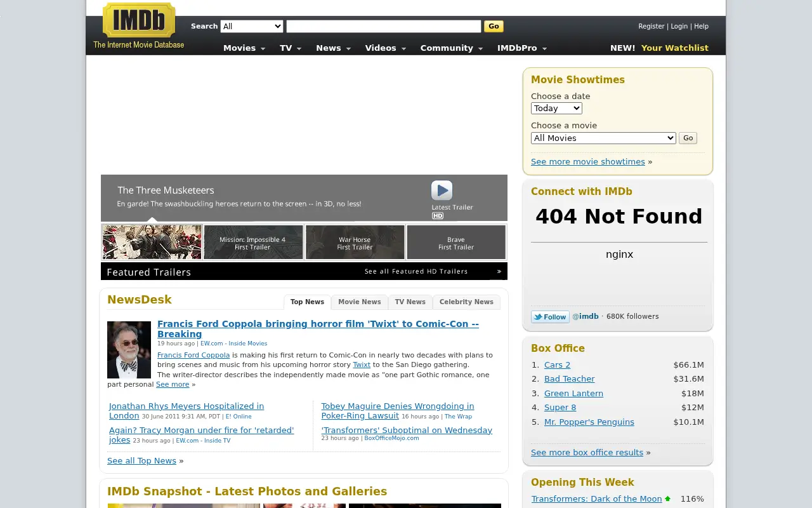Open the Register link
The image size is (812, 508).
click(x=652, y=26)
